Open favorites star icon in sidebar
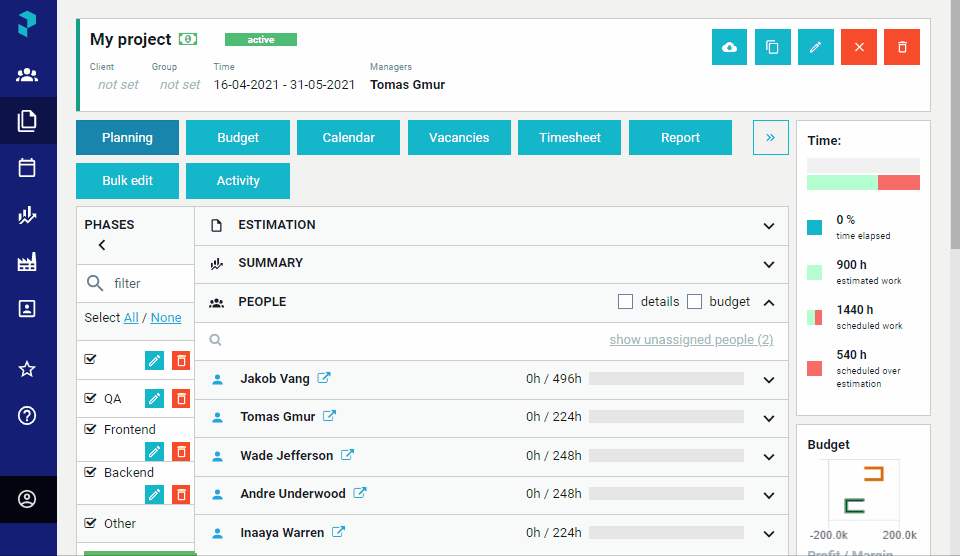The height and width of the screenshot is (556, 960). 27,369
